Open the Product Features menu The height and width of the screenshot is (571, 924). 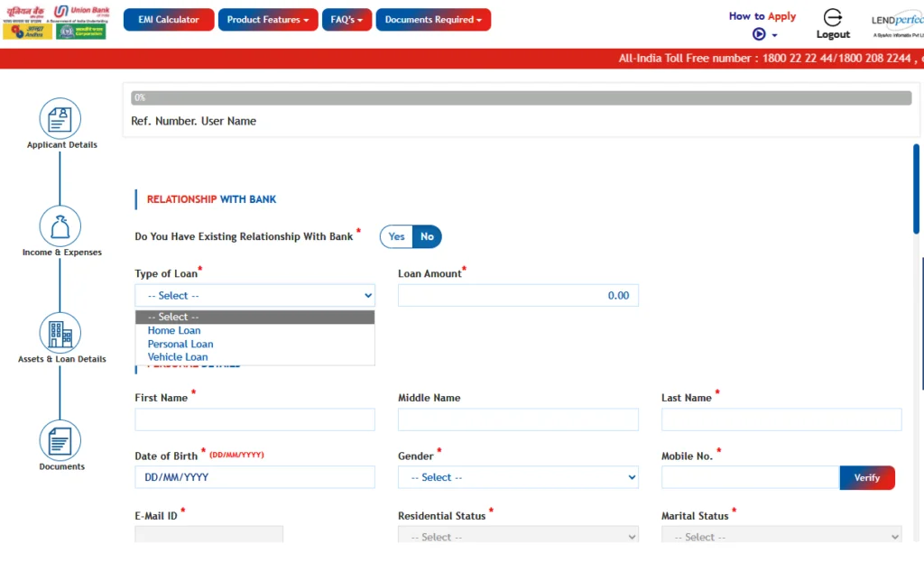click(x=267, y=20)
